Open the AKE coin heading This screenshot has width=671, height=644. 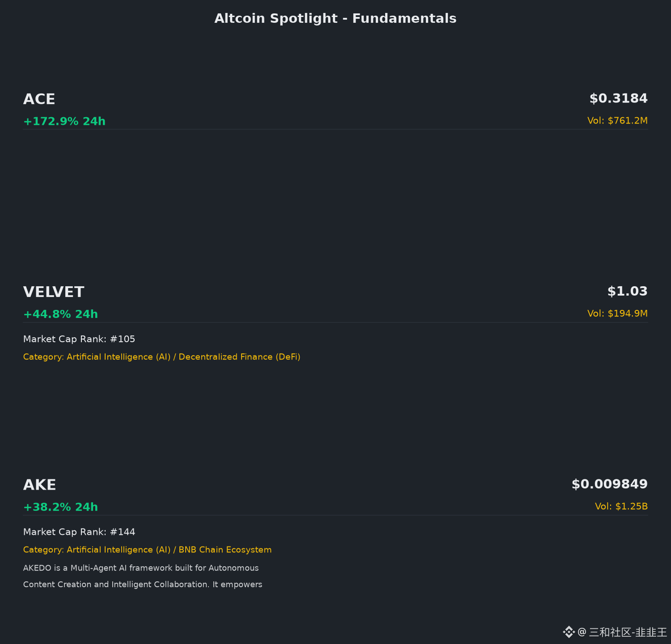40,485
